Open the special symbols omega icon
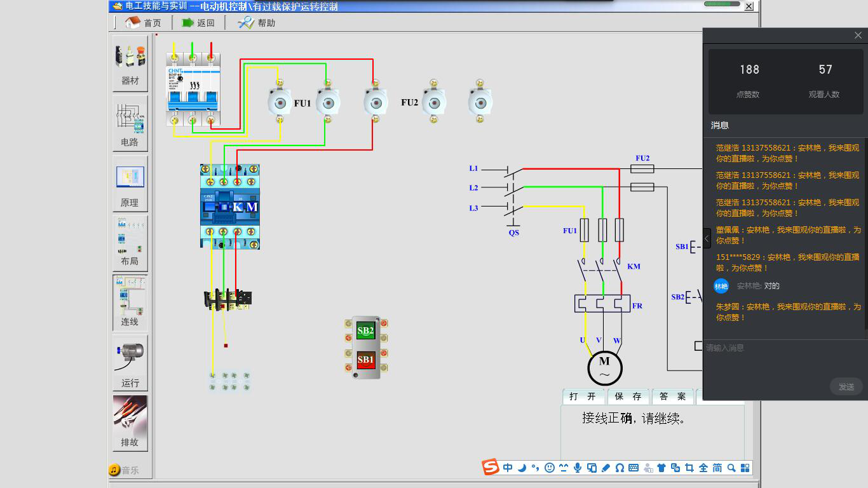 620,468
